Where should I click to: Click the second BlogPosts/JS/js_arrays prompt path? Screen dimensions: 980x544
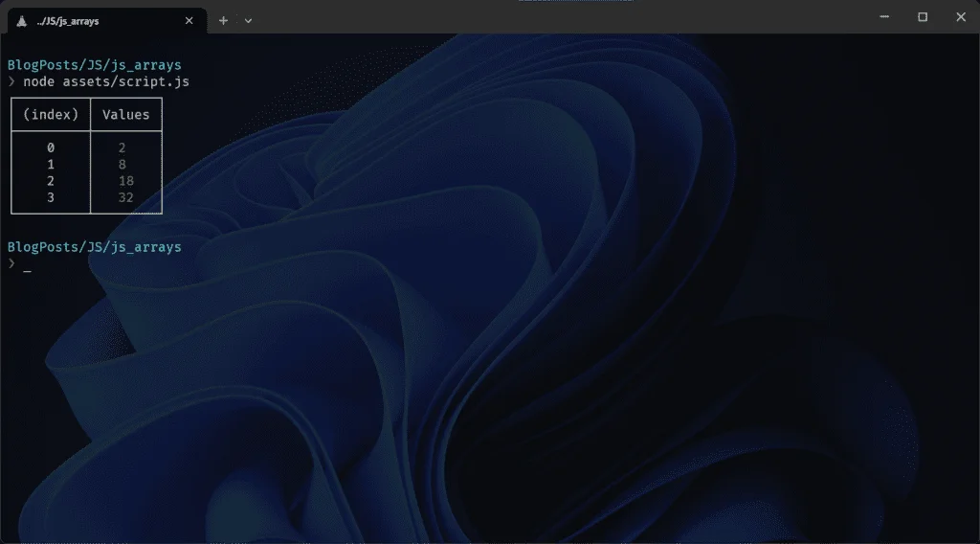pos(95,247)
